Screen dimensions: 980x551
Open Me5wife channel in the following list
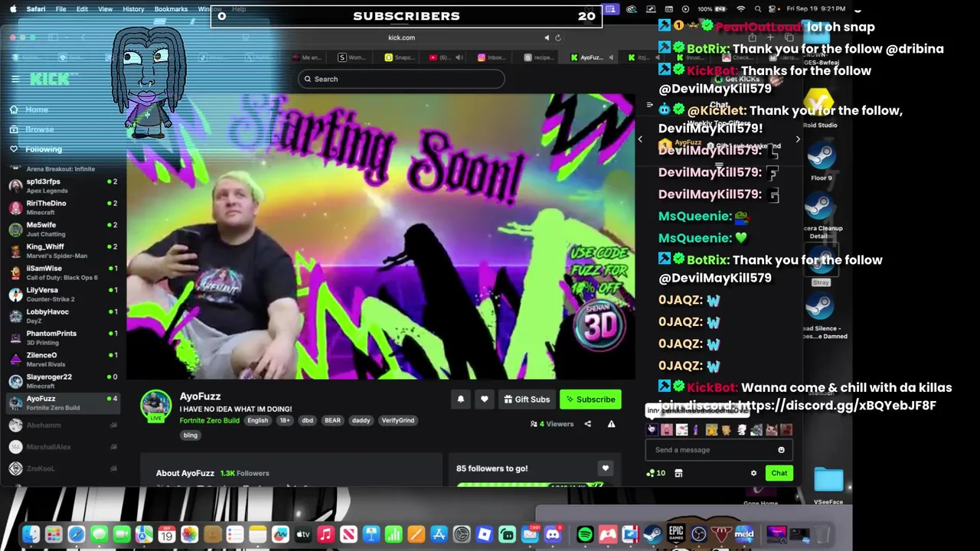click(x=63, y=229)
